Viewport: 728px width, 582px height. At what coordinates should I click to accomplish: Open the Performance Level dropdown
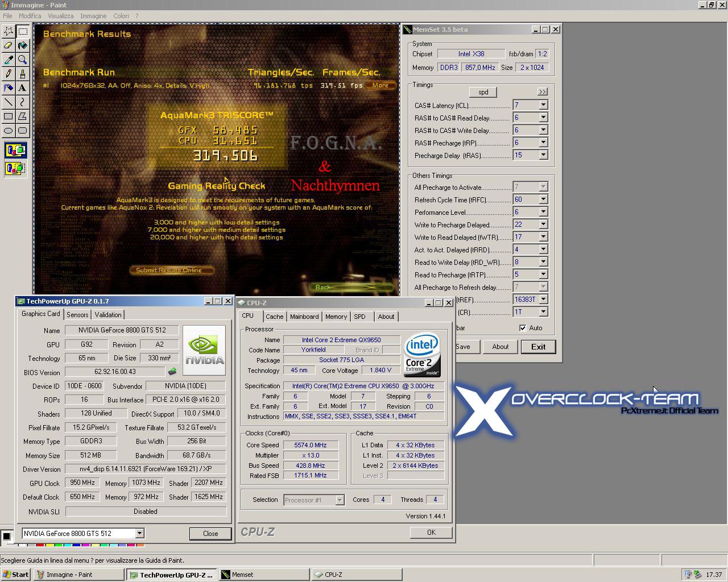click(x=543, y=212)
